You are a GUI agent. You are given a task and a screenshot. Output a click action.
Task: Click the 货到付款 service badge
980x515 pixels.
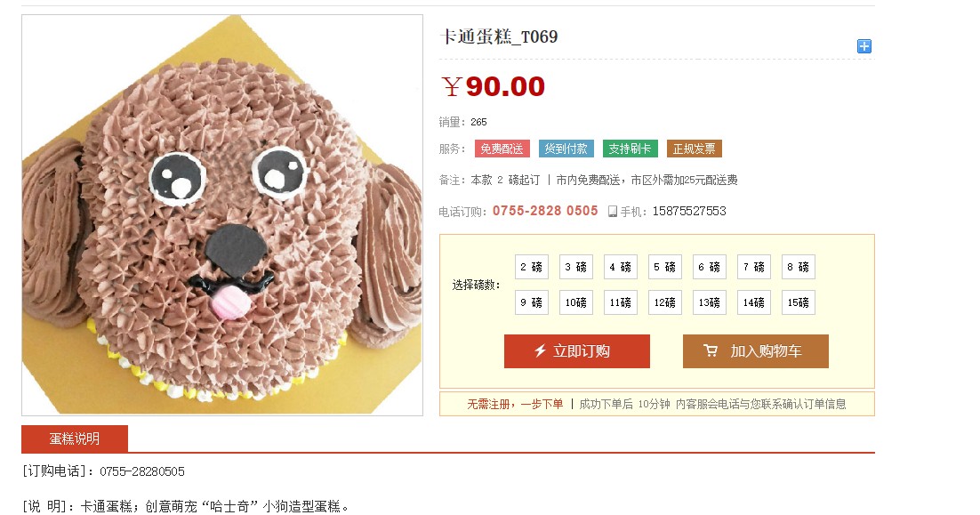(566, 149)
